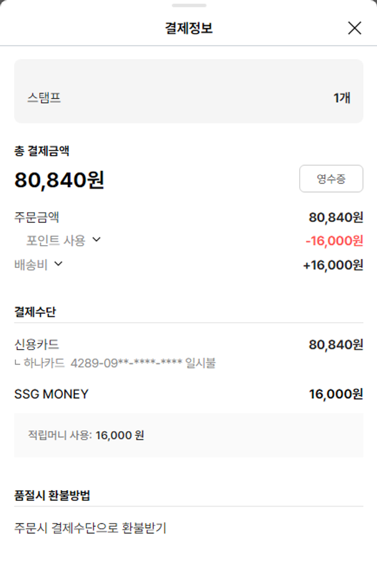377x588 pixels.
Task: Click the 품절시 환불방법 section heading
Action: pyautogui.click(x=52, y=495)
